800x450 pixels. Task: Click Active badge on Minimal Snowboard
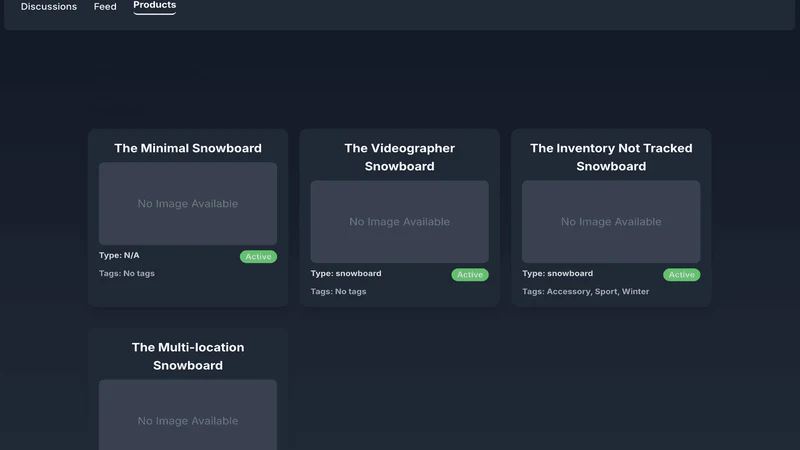(x=258, y=257)
